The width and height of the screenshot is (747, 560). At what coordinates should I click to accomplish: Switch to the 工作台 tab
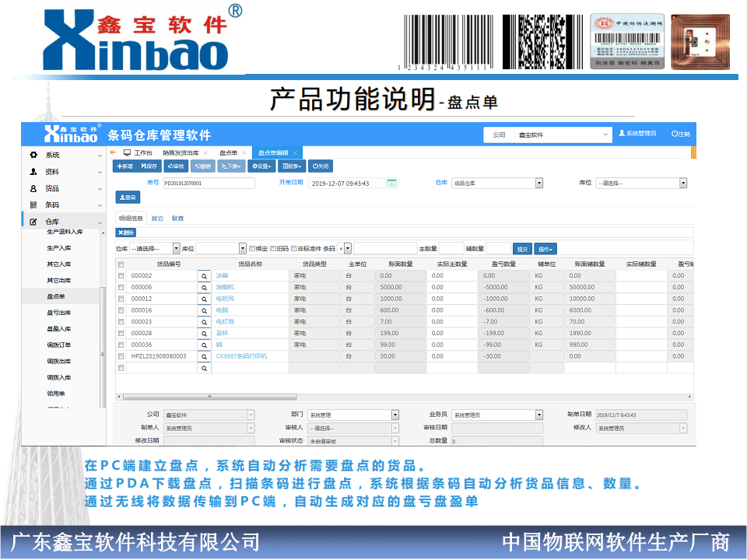139,153
